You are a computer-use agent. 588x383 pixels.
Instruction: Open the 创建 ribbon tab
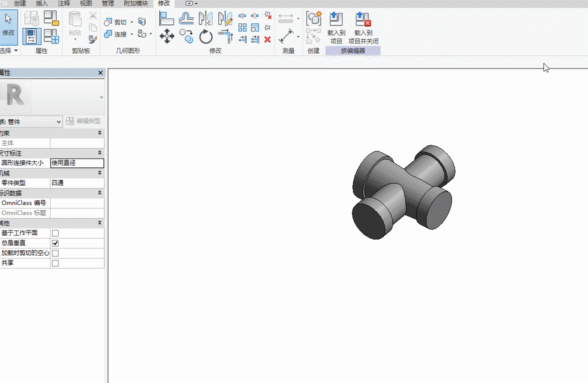point(20,3)
